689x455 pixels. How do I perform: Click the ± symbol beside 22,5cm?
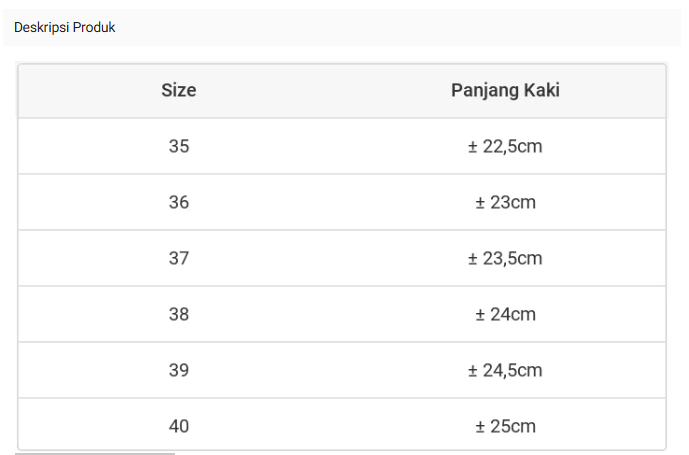[473, 147]
